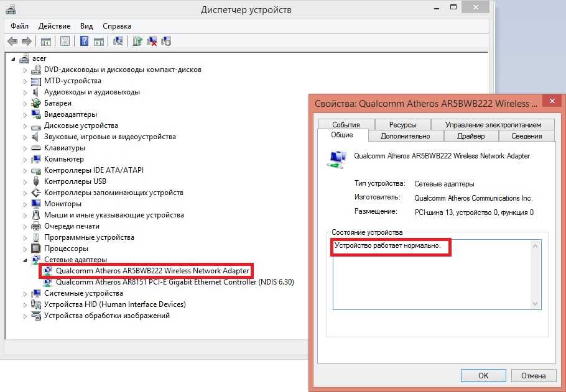Click the OK button in properties dialog
Viewport: 566px width, 392px height.
483,375
